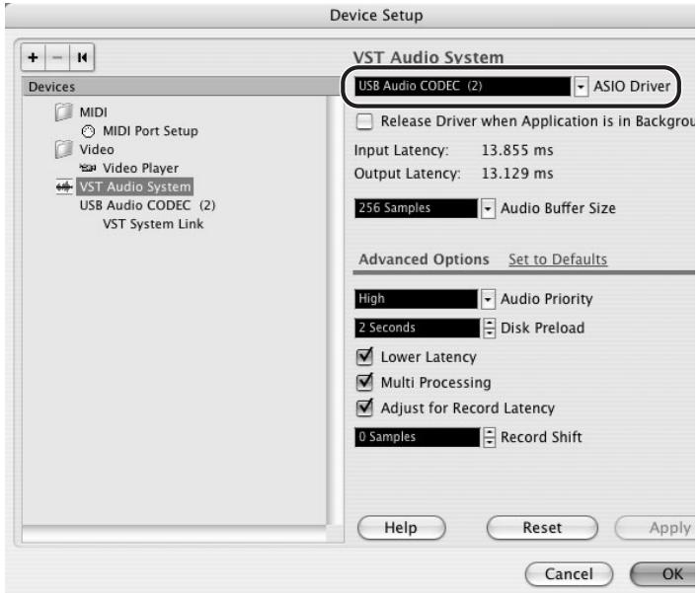Click the Devices column header

click(x=181, y=87)
